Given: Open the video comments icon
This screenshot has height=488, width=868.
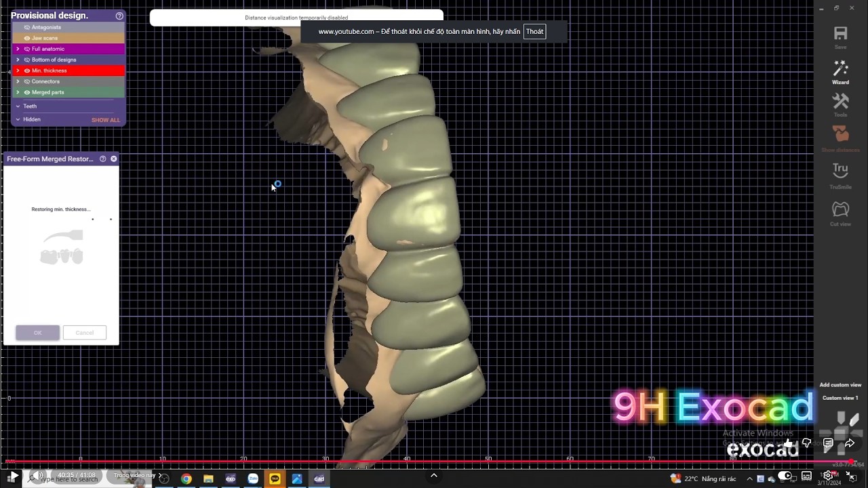Looking at the screenshot, I should point(828,443).
